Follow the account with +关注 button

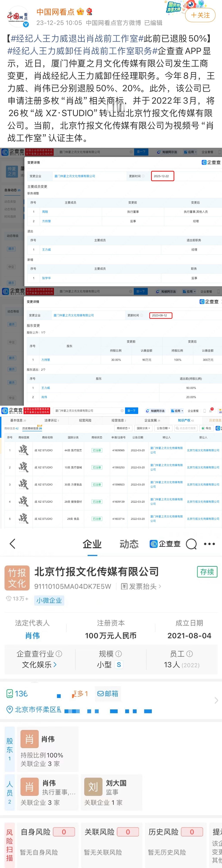click(200, 16)
